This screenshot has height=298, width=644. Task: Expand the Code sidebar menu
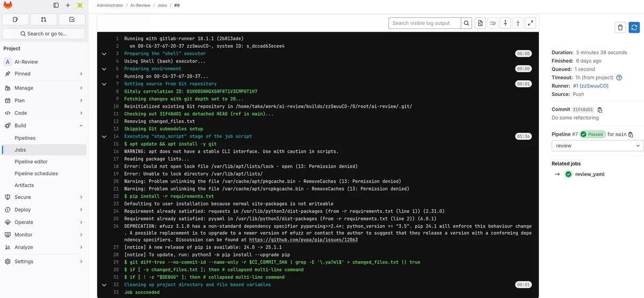(x=44, y=113)
